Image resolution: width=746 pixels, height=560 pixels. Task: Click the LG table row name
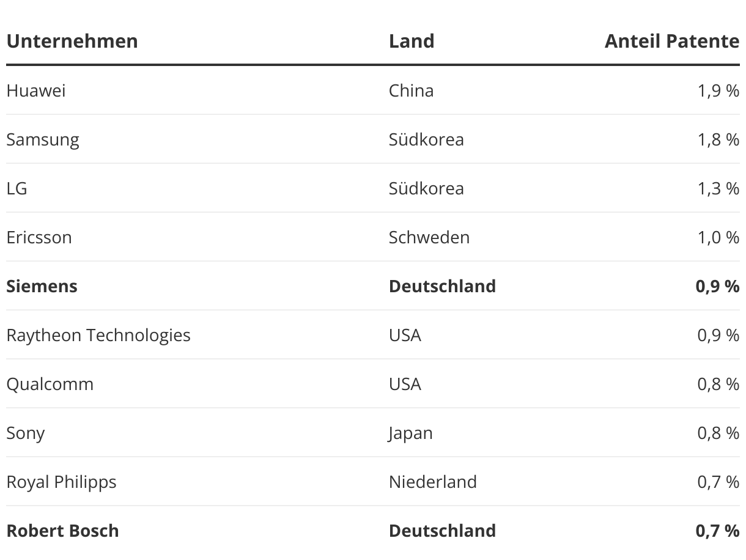[x=17, y=188]
